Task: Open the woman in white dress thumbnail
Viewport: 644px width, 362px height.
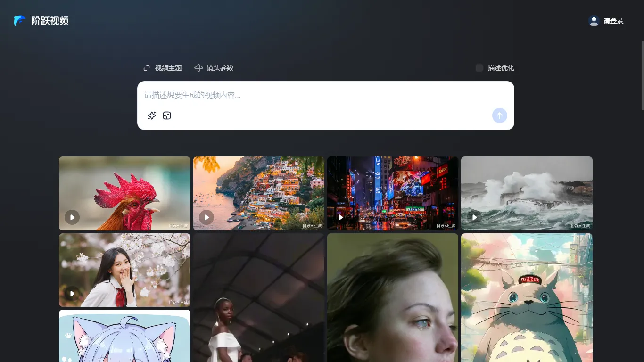Action: pos(258,297)
